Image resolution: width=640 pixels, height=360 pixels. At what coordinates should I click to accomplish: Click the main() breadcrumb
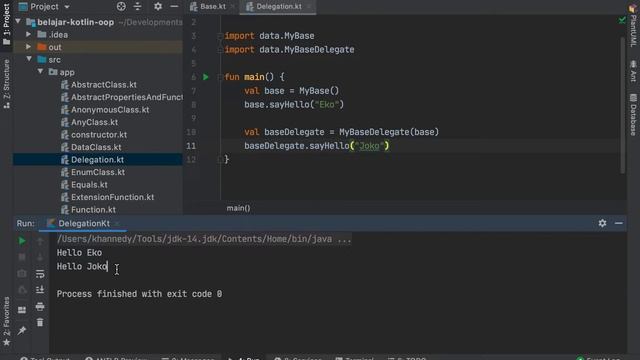coord(238,208)
